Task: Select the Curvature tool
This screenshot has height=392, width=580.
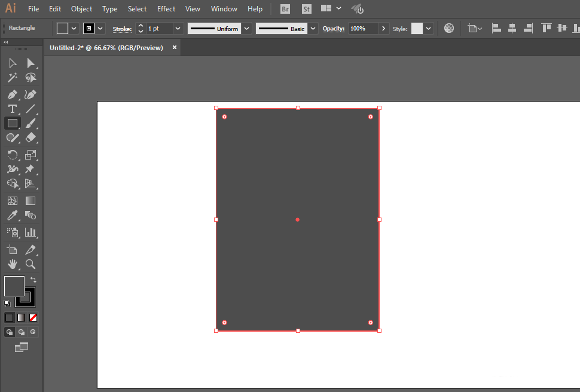Action: (x=30, y=94)
